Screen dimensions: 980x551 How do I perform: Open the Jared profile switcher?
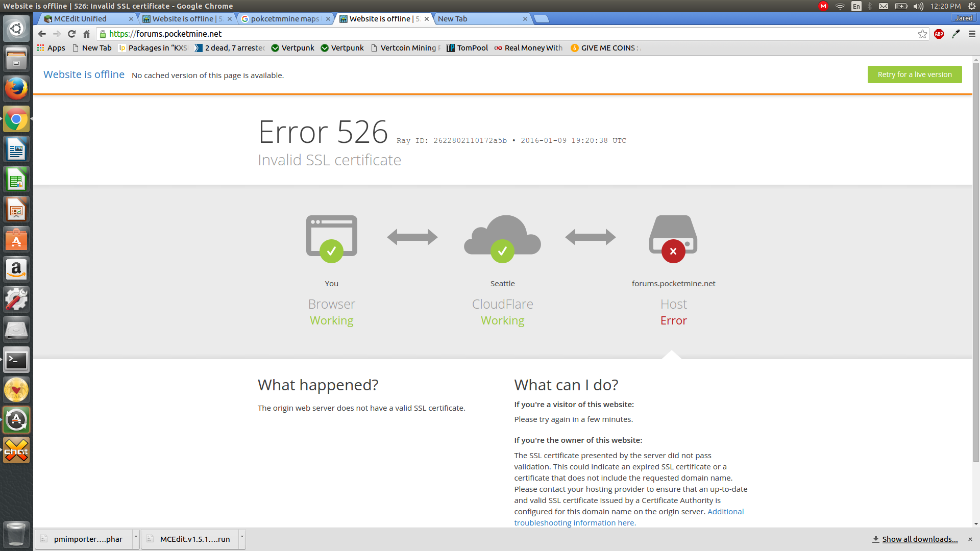964,18
